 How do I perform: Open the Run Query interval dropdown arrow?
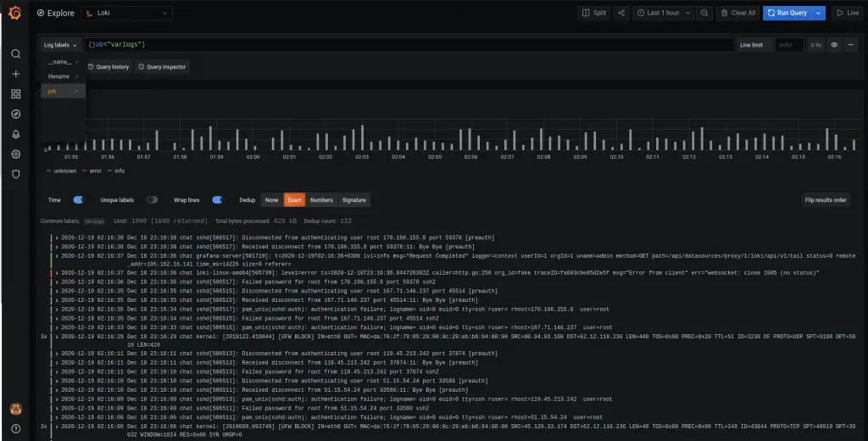(x=818, y=13)
